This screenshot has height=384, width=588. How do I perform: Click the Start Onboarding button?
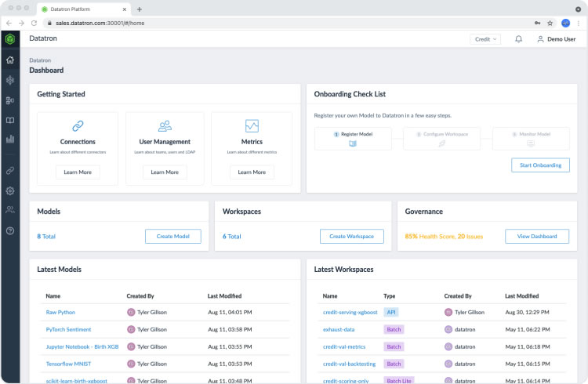(540, 165)
